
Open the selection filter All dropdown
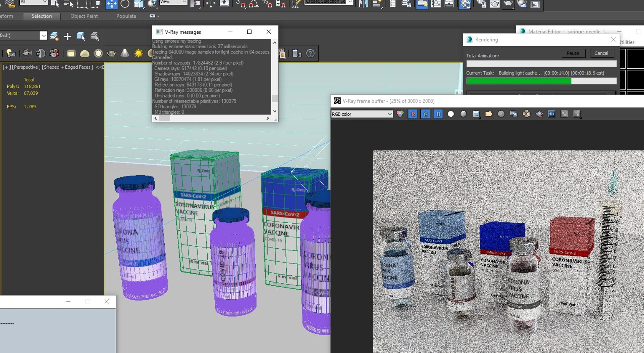(34, 2)
